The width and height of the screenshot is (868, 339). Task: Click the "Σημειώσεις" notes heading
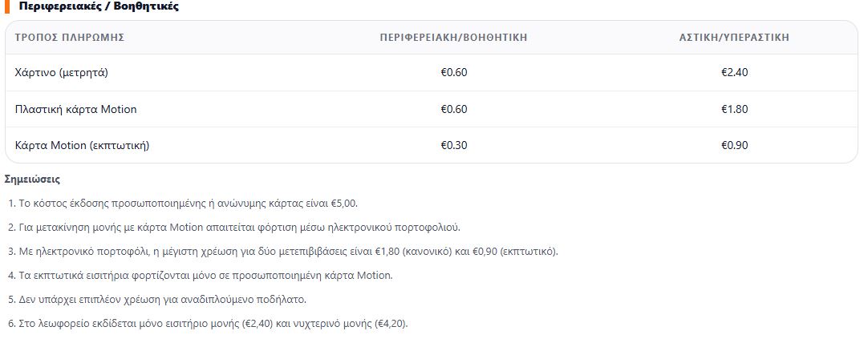(x=32, y=179)
